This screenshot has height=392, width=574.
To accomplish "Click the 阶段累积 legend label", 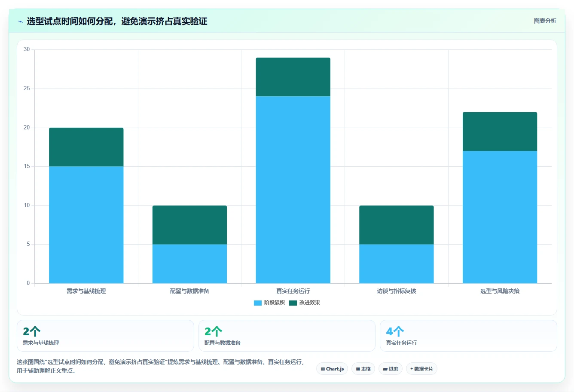I will (274, 303).
